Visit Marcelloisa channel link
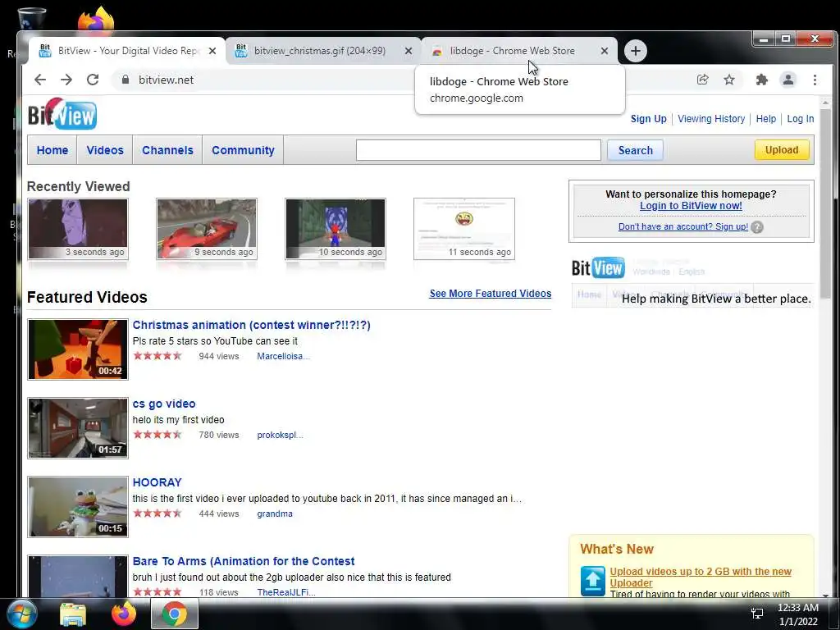Viewport: 840px width, 630px height. pos(283,356)
